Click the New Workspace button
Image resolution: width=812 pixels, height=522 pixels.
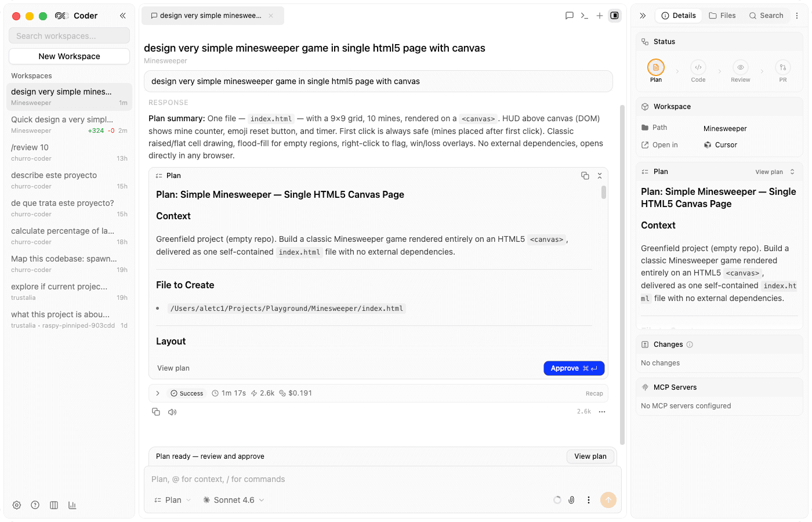[70, 56]
